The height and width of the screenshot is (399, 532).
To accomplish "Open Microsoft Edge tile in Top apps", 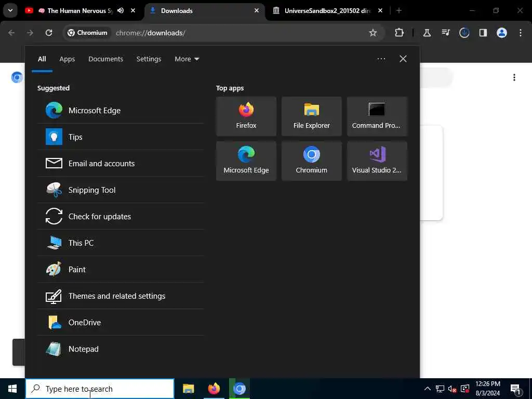I will coord(246,161).
